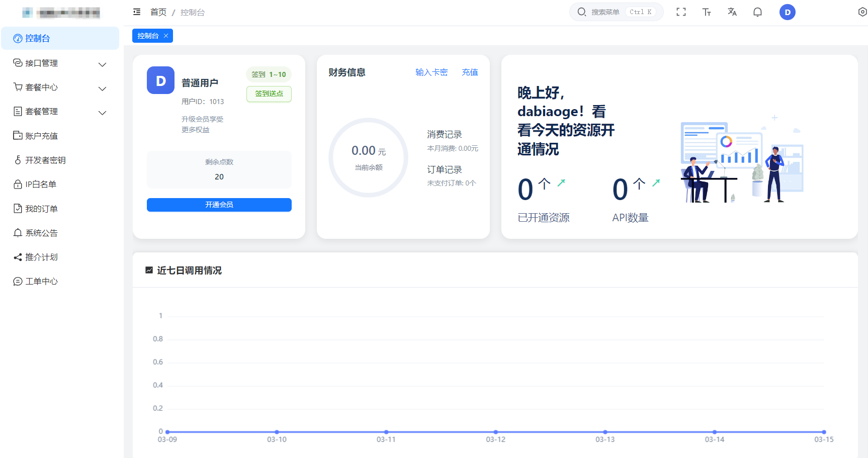
Task: Click the 充值 link in 财务信息
Action: [470, 72]
